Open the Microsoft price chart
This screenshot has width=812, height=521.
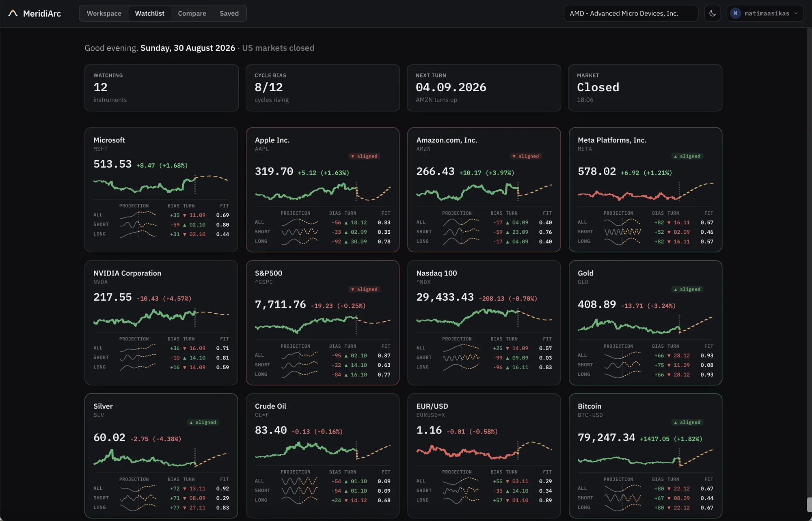161,185
